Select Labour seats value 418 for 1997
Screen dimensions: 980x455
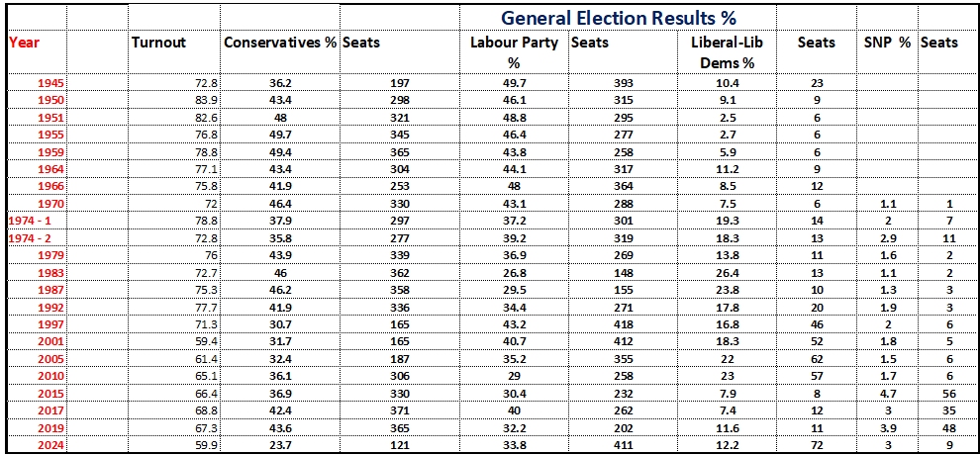click(x=625, y=324)
